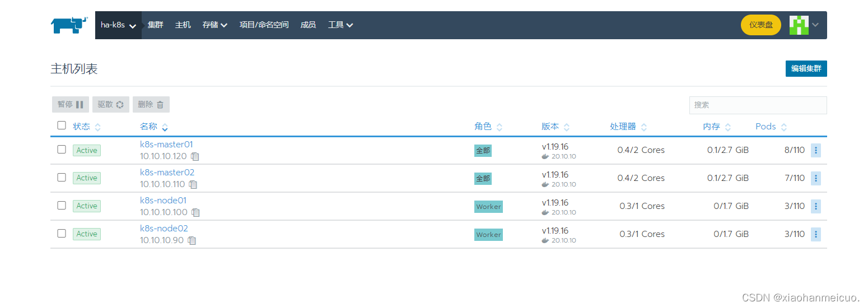Expand the 存储 menu
This screenshot has width=868, height=307.
click(215, 25)
